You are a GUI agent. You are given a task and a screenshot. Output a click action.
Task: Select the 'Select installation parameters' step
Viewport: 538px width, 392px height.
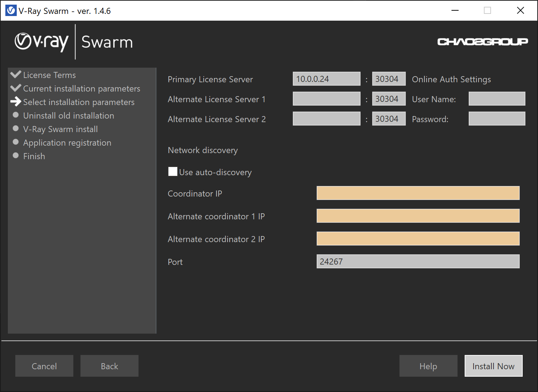point(79,102)
